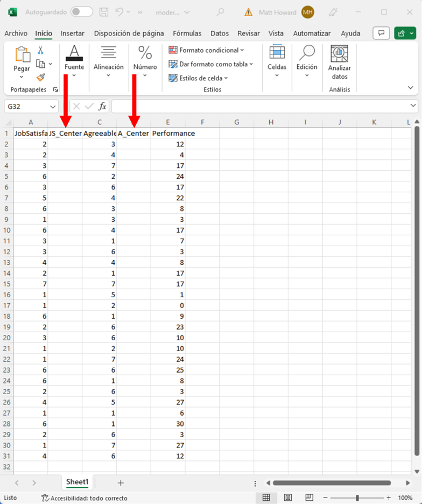Click the Cortar scissors icon

[40, 50]
